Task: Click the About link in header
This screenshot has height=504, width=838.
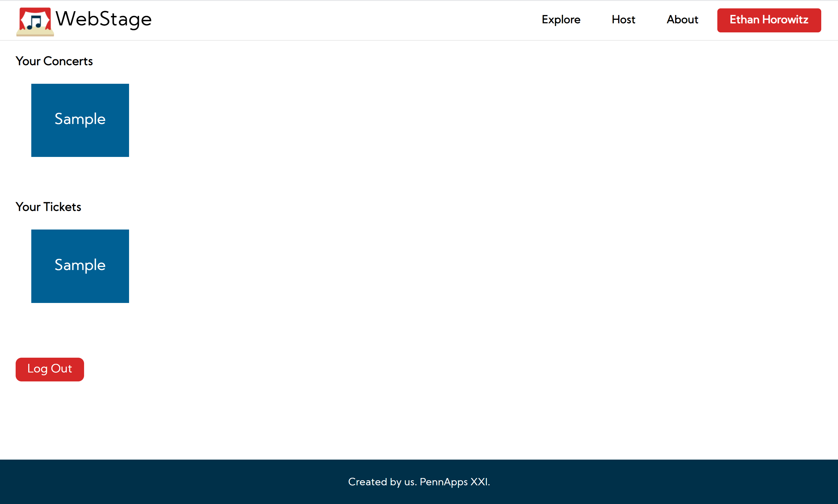Action: click(682, 20)
